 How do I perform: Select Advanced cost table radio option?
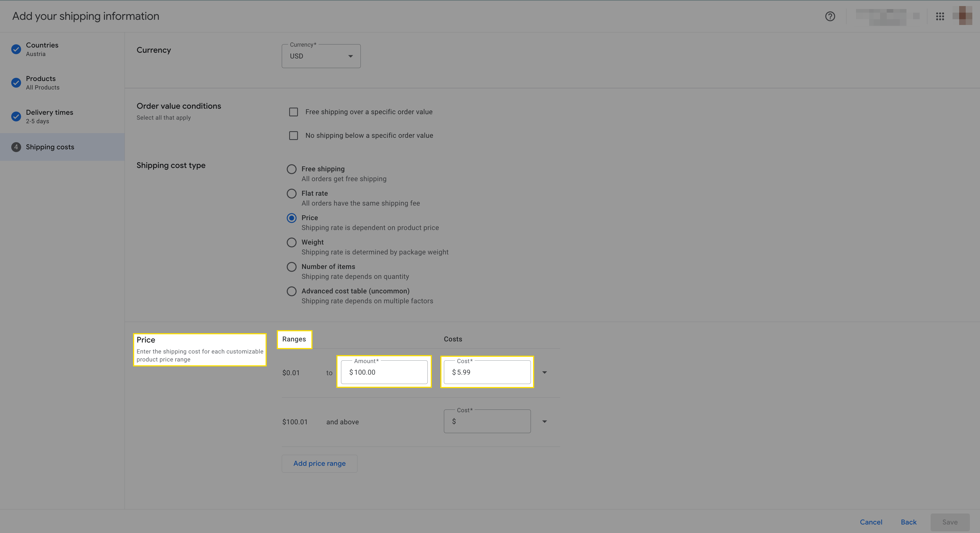[x=291, y=291]
